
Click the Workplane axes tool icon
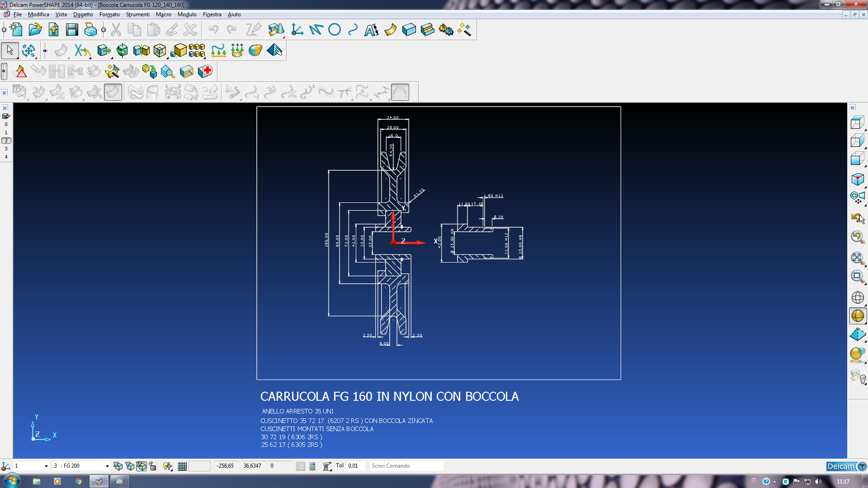point(297,30)
